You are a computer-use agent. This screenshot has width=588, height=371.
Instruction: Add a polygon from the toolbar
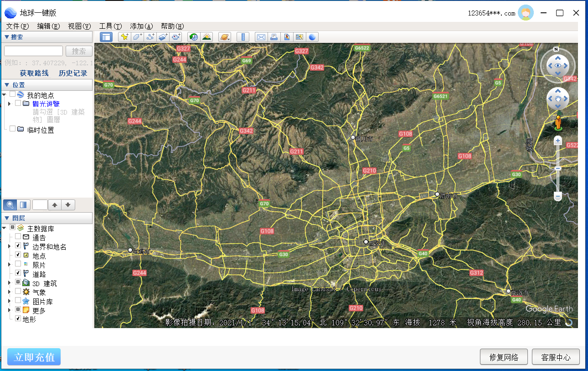coord(137,37)
